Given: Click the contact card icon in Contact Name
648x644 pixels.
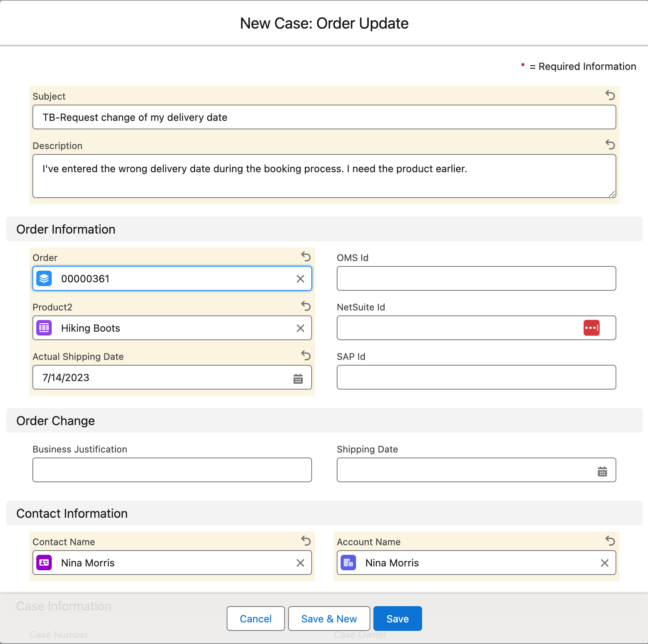Looking at the screenshot, I should tap(44, 563).
